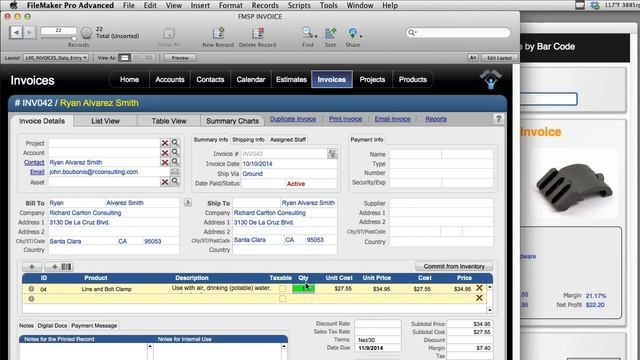Go to next record arrow
Image resolution: width=640 pixels, height=360 pixels.
tap(29, 32)
